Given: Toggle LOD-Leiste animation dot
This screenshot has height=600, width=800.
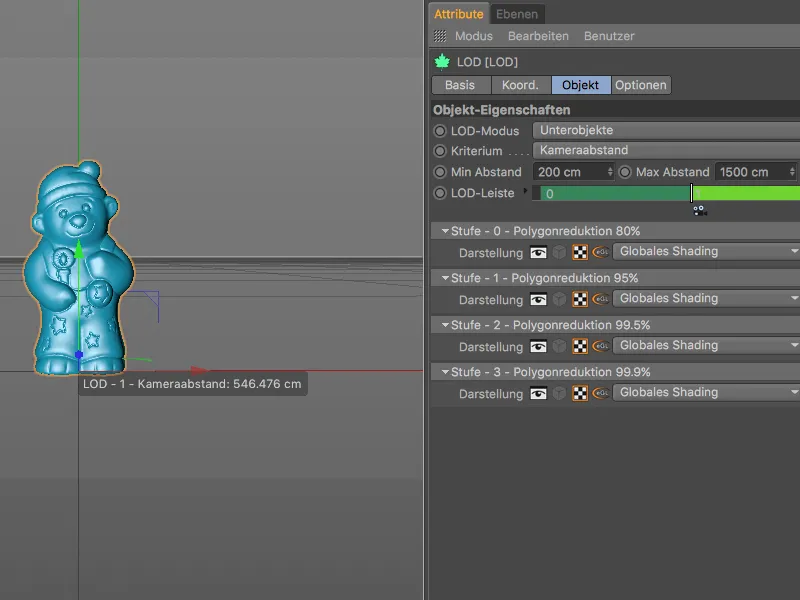Looking at the screenshot, I should click(x=440, y=193).
